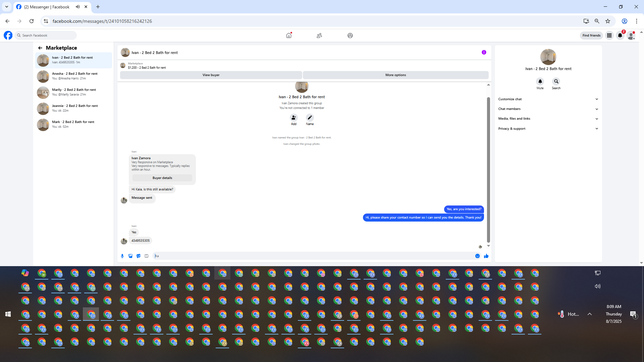Open the Groups icon in top navigation
The height and width of the screenshot is (362, 644).
350,35
